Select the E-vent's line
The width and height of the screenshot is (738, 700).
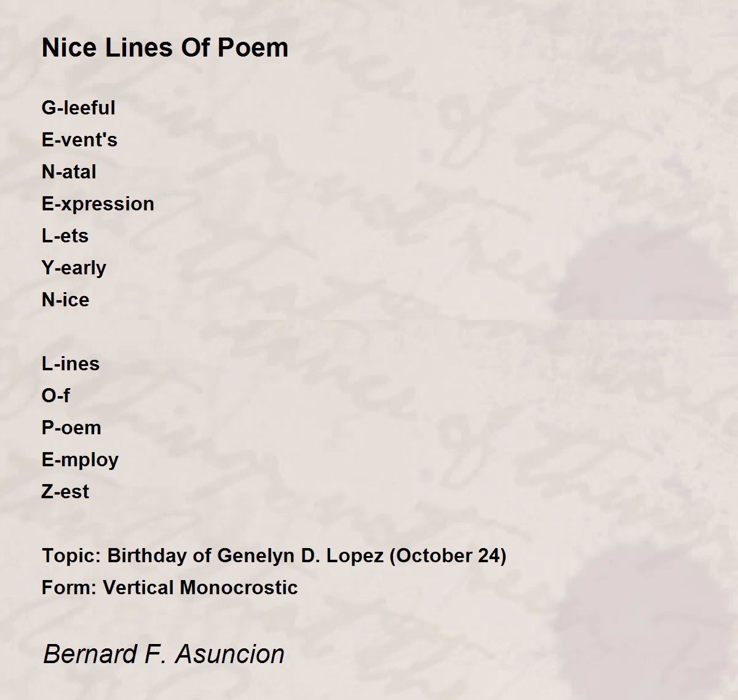point(79,140)
